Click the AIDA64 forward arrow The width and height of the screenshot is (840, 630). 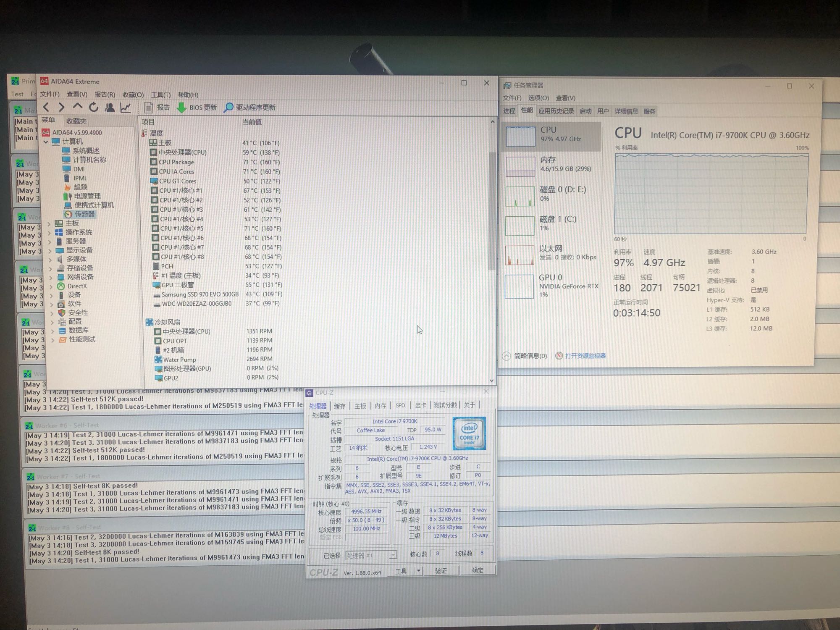pos(62,108)
